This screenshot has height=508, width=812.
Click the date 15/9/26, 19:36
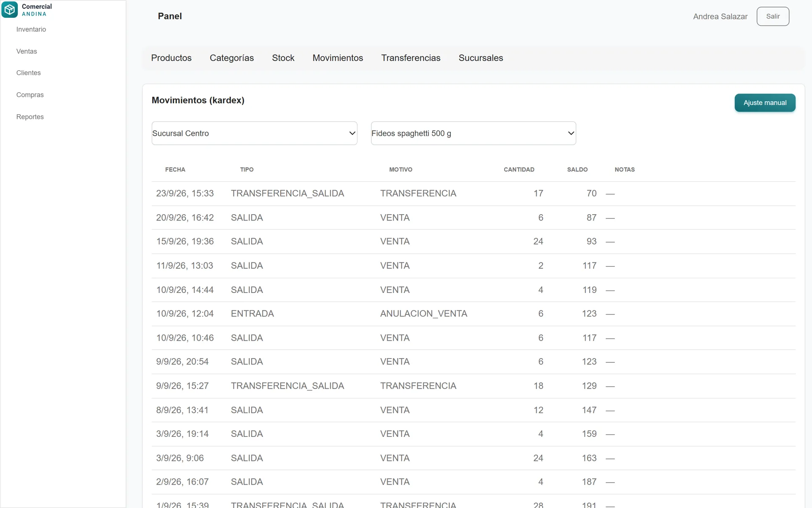(x=185, y=241)
